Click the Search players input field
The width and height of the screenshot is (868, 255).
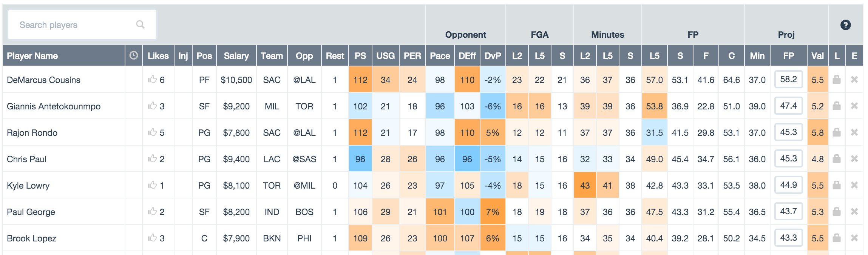pyautogui.click(x=76, y=25)
